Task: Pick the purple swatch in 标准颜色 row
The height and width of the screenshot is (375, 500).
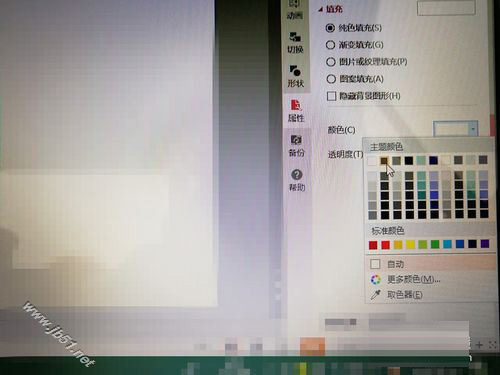Action: (485, 244)
